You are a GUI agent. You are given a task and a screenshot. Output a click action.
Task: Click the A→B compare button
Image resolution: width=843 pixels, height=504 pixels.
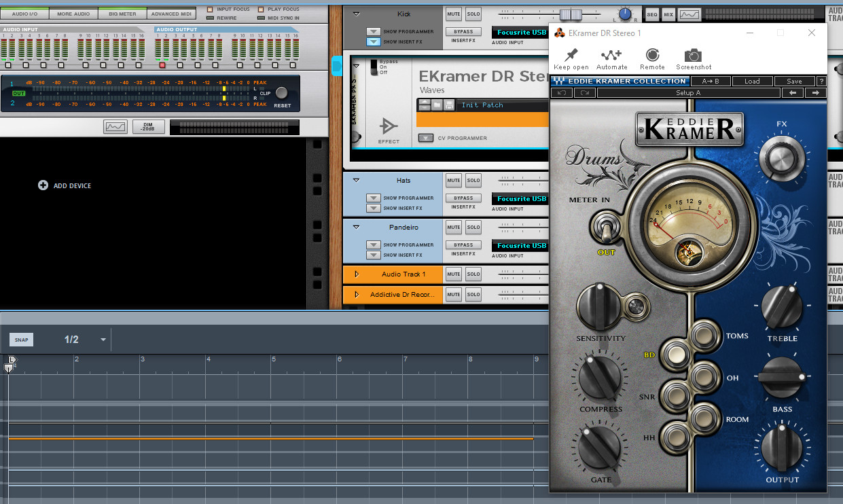tap(711, 81)
